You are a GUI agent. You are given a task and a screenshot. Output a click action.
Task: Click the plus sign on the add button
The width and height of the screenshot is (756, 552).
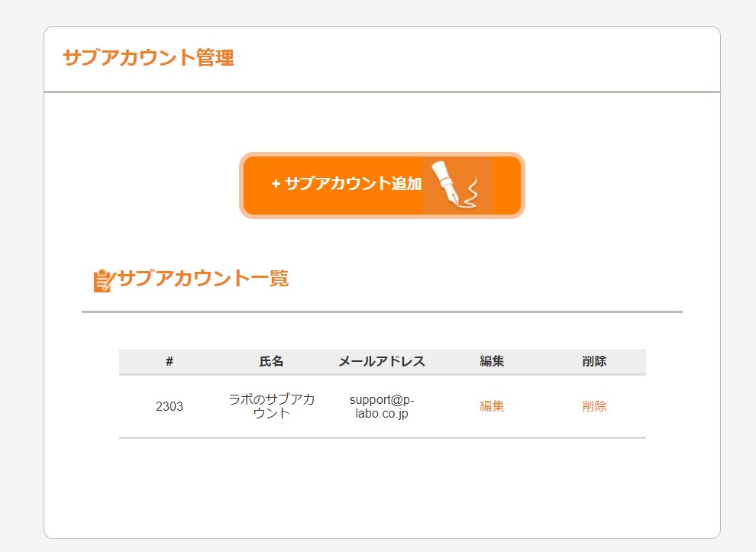(276, 184)
